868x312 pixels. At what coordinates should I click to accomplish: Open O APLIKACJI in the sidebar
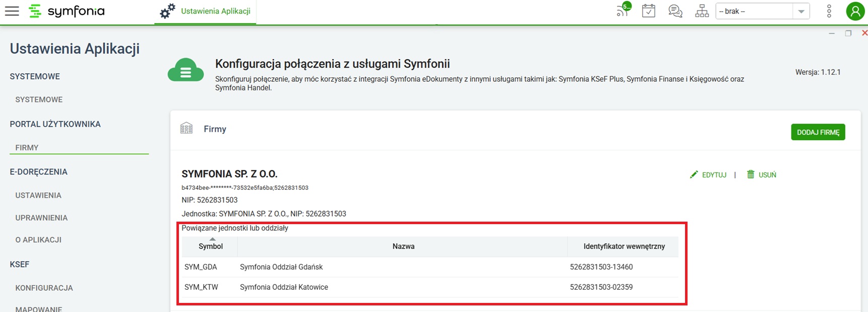(38, 240)
